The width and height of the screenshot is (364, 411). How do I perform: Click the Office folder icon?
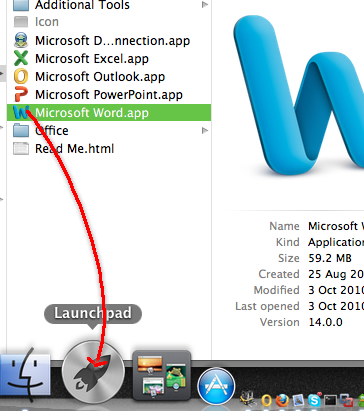(21, 130)
